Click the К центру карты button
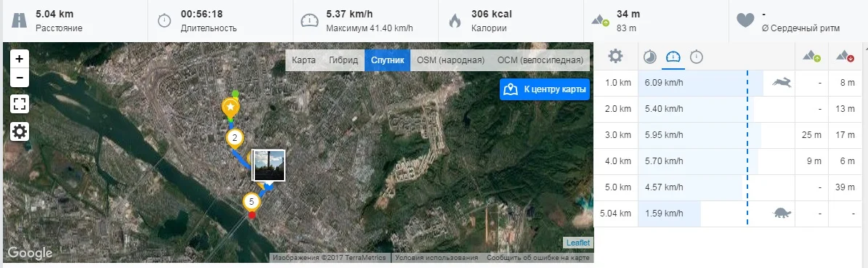The width and height of the screenshot is (868, 268). point(545,90)
